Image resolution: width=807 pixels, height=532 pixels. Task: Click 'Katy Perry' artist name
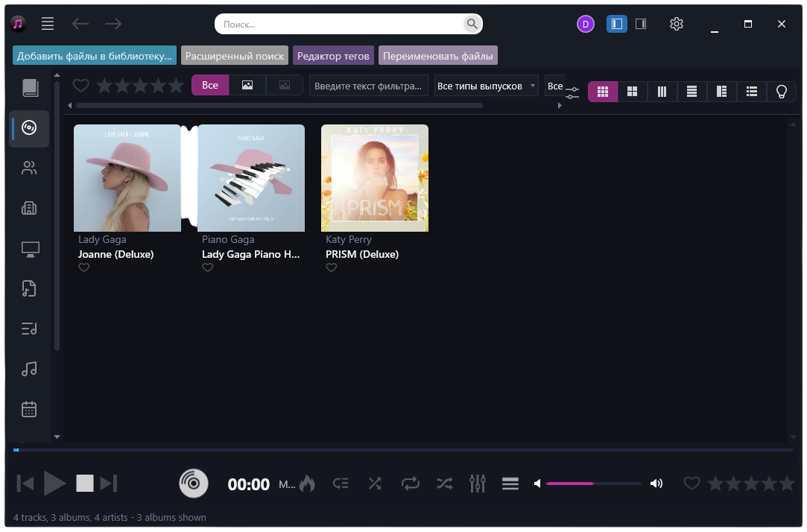click(349, 239)
